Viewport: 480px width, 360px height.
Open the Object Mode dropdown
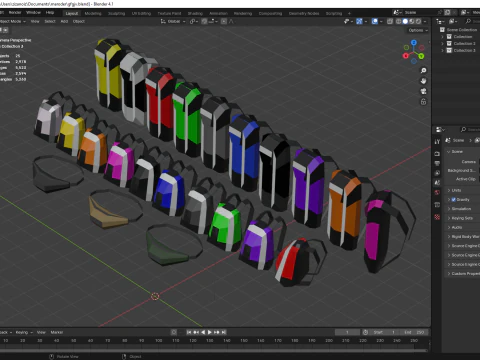[13, 21]
